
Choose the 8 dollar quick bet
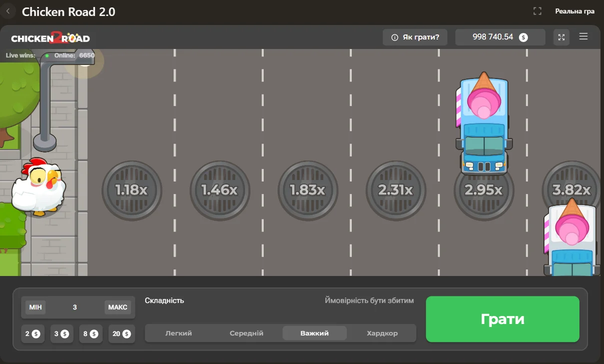91,333
